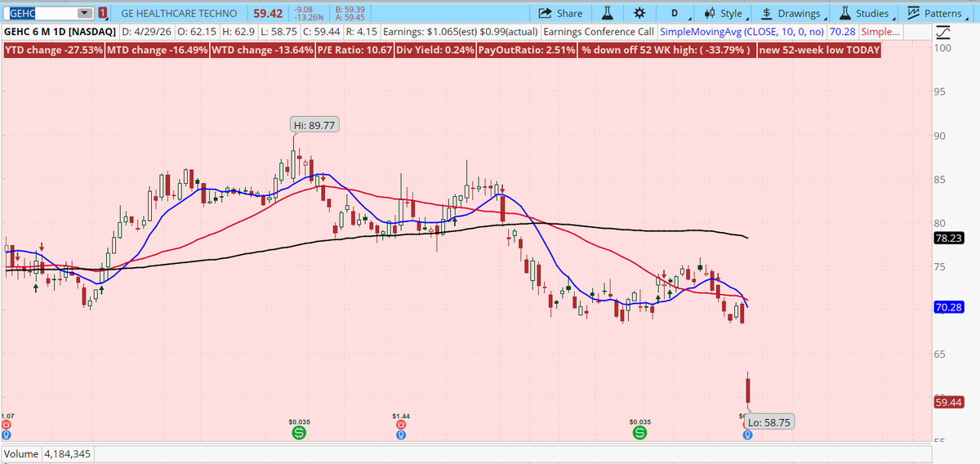Screen dimensions: 980x464
Task: Click the Hi: 89.77 price bubble
Action: point(316,125)
